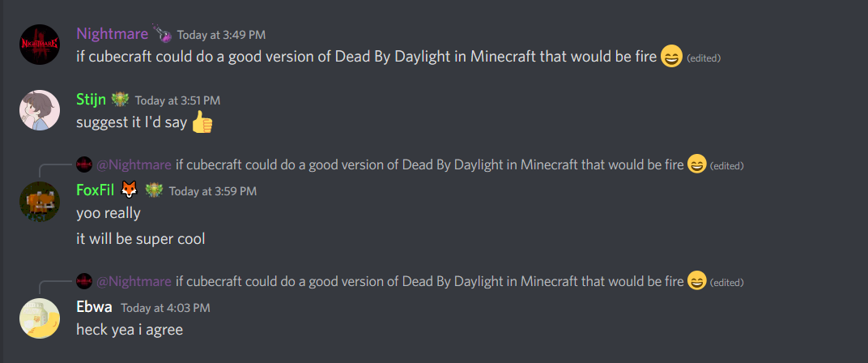
Task: Click Ebwa's profile avatar
Action: (40, 318)
